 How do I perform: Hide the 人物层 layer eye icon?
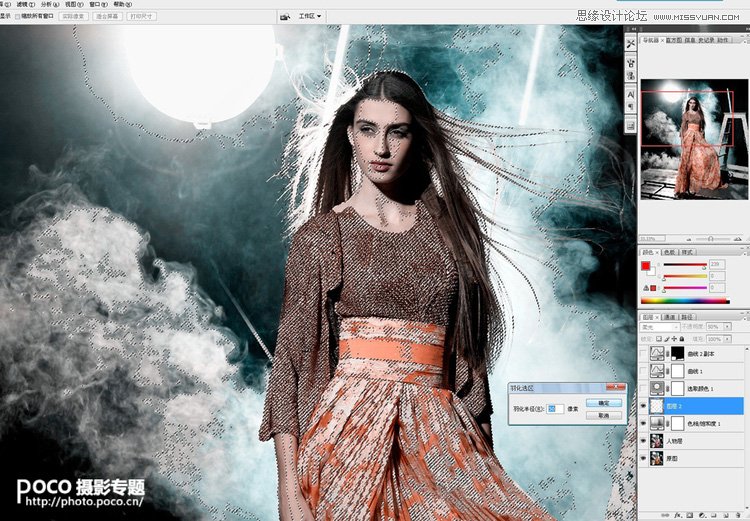[643, 441]
